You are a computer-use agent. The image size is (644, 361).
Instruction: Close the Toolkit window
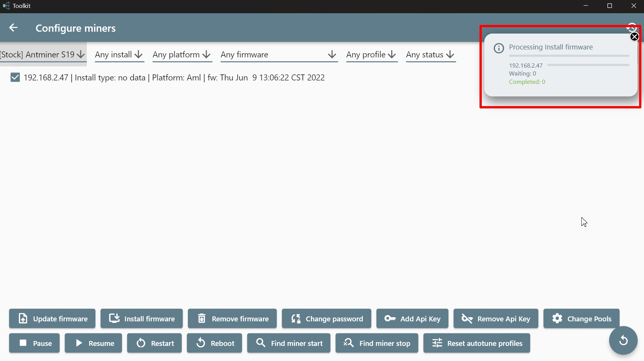pos(633,6)
